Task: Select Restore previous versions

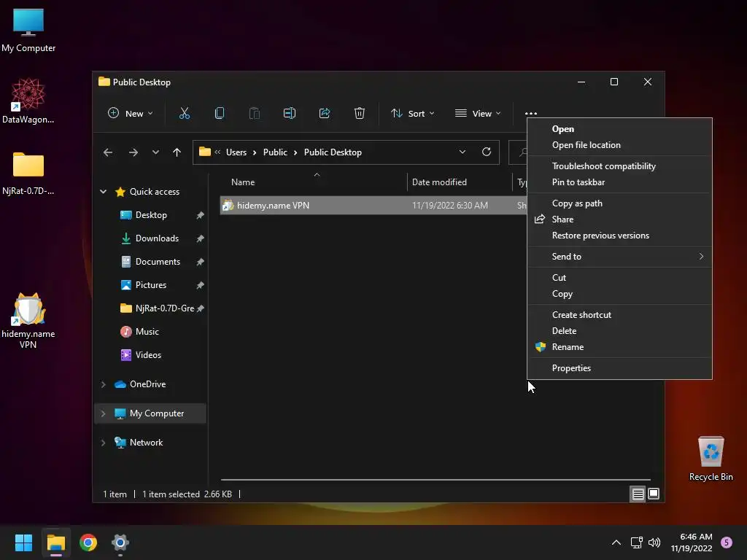Action: click(x=619, y=236)
